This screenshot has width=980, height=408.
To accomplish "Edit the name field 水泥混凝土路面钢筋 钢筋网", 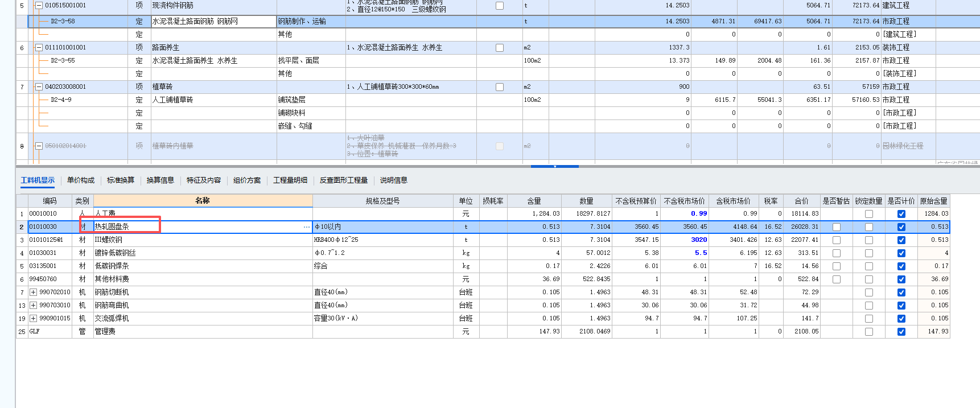I will pos(213,22).
